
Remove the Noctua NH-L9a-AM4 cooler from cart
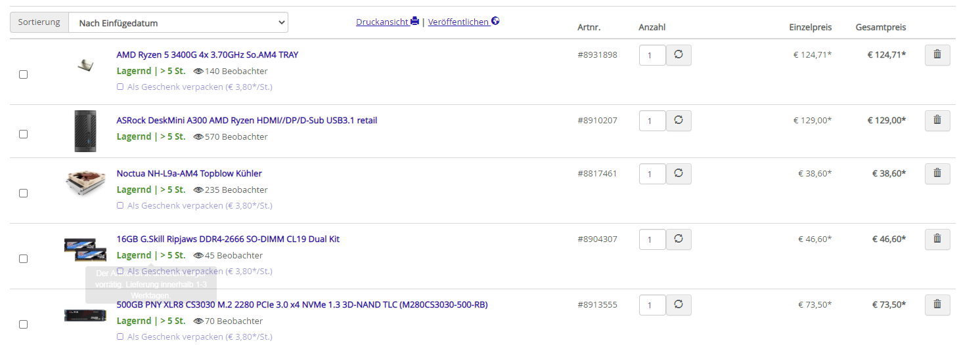[x=937, y=174]
